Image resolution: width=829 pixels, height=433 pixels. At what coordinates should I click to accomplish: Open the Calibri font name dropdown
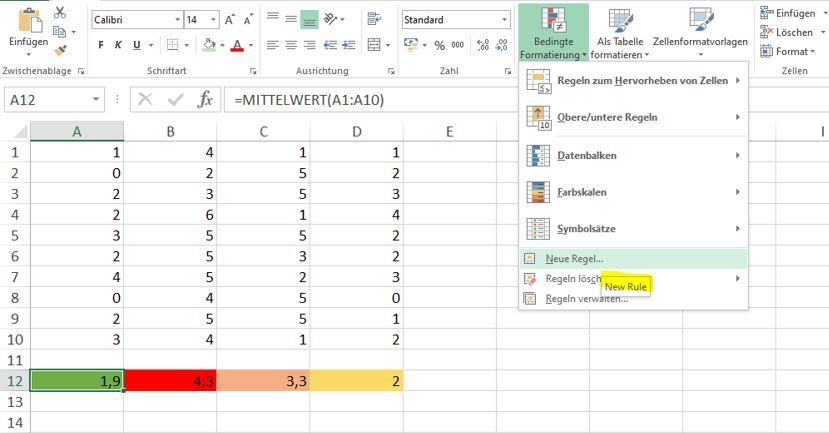click(x=178, y=20)
